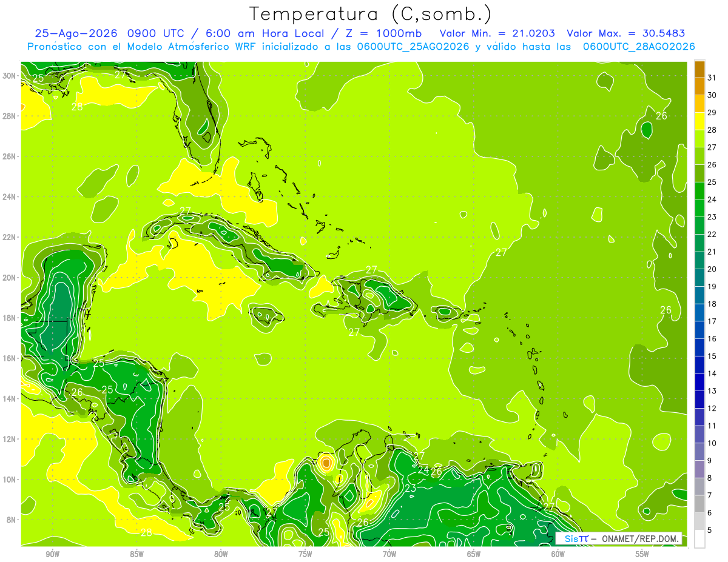728x562 pixels.
Task: Click the dark blue swatch between 12 and 13
Action: [x=699, y=400]
